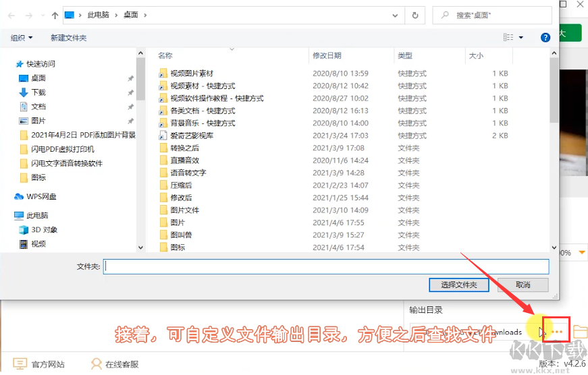Click the PC icon in address bar

click(x=70, y=15)
